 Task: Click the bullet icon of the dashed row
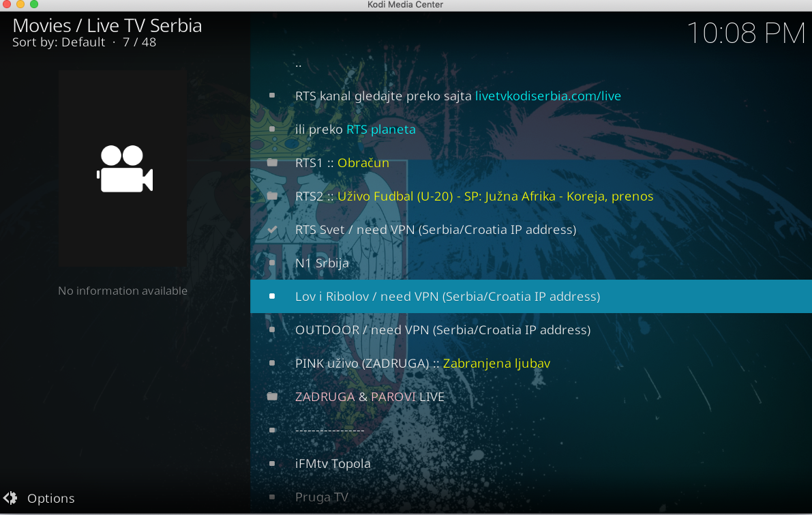click(272, 430)
